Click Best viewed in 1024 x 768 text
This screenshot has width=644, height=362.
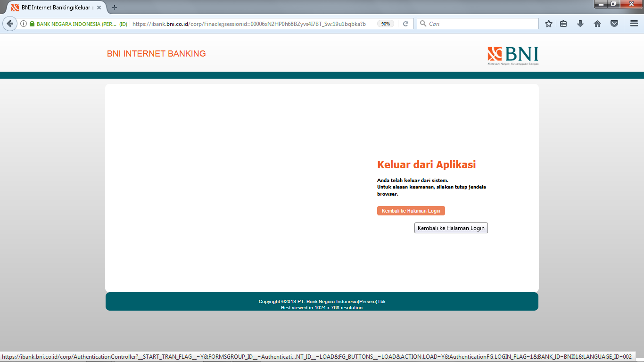click(322, 308)
